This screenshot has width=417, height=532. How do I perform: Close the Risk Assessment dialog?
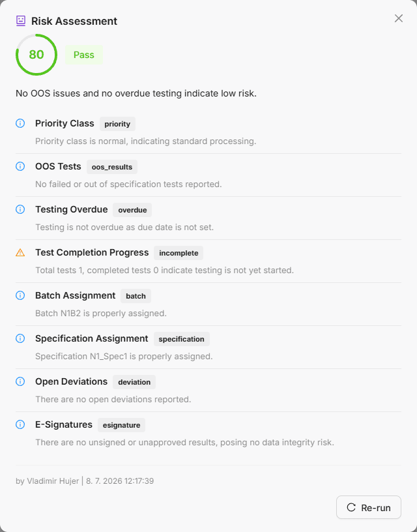click(x=399, y=18)
